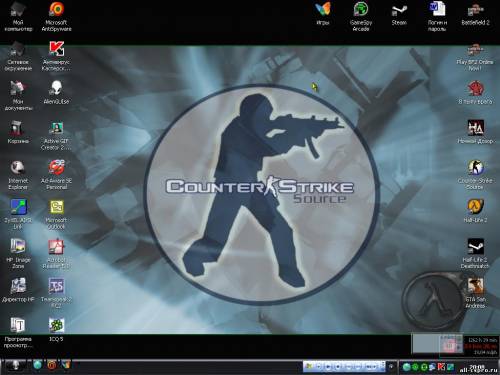The width and height of the screenshot is (500, 375).
Task: Select the Teamspeak 2 RC2 icon
Action: (x=56, y=293)
